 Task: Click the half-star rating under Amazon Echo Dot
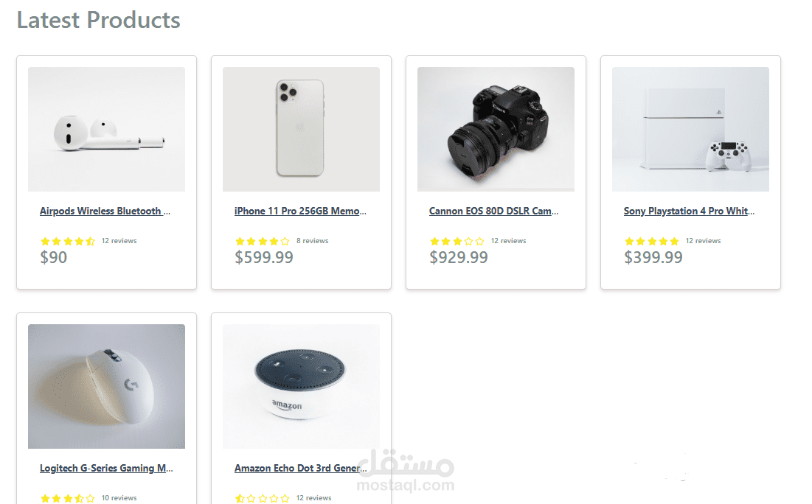coord(263,498)
